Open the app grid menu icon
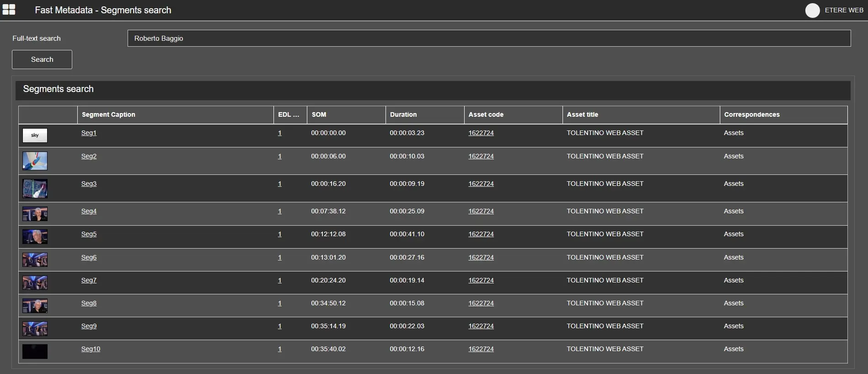 [x=9, y=10]
